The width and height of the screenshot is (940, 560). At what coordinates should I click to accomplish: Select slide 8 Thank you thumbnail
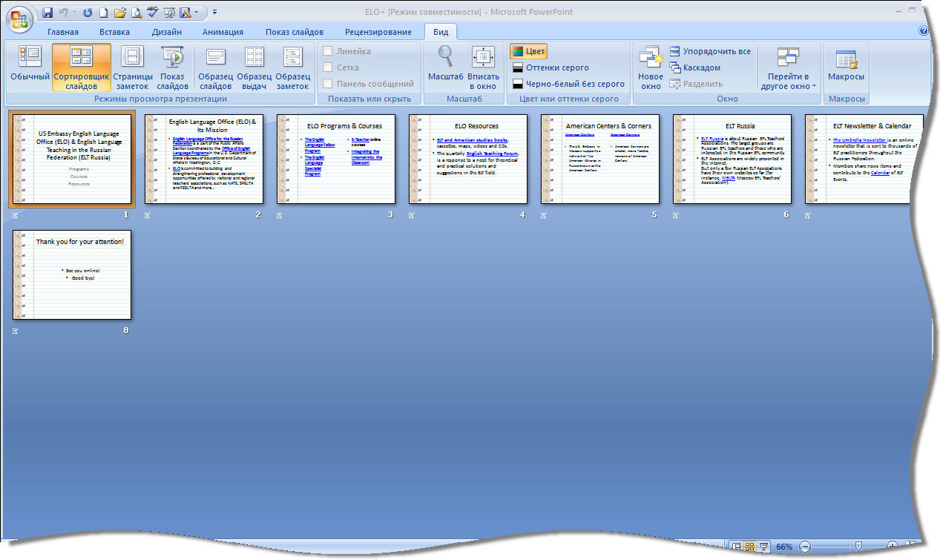click(x=72, y=274)
